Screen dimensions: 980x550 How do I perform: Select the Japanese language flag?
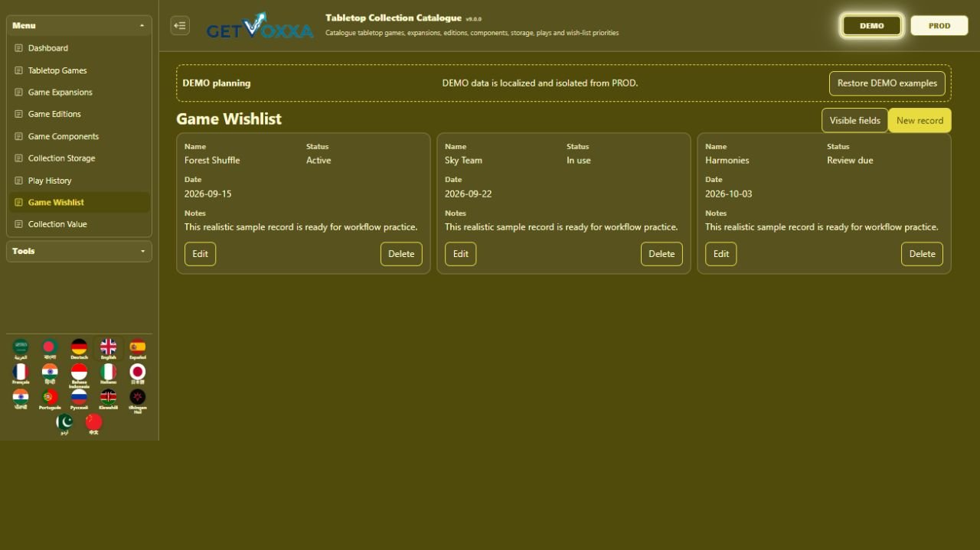pos(137,373)
